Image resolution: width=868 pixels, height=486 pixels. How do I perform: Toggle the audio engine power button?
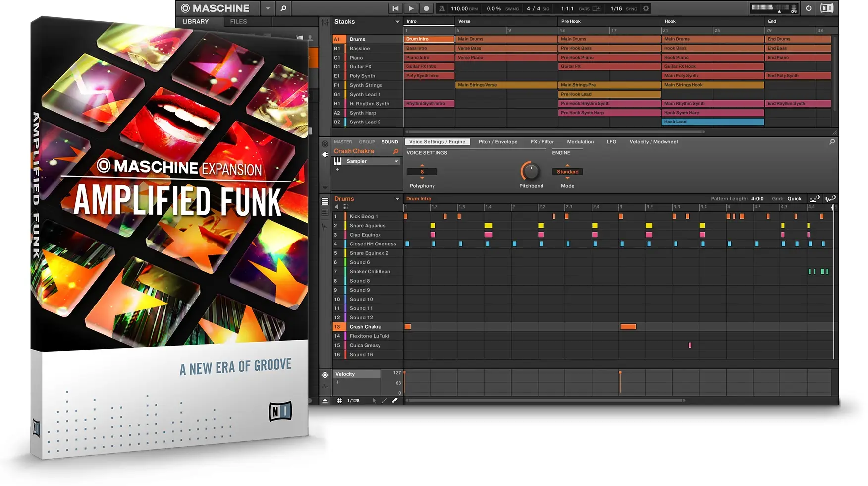(x=809, y=8)
